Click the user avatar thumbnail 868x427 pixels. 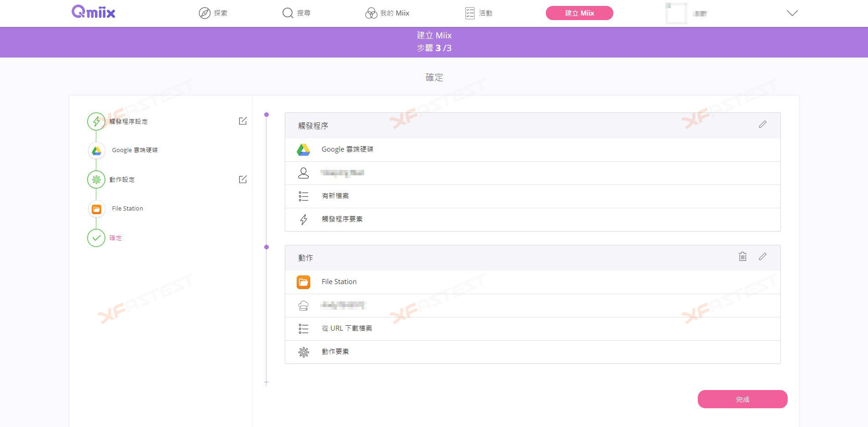click(x=676, y=13)
